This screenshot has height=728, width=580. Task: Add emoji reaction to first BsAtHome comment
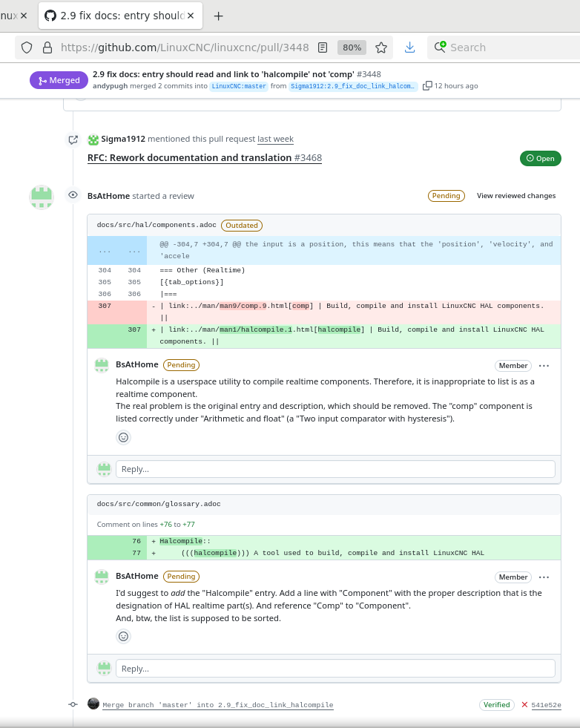[x=124, y=437]
